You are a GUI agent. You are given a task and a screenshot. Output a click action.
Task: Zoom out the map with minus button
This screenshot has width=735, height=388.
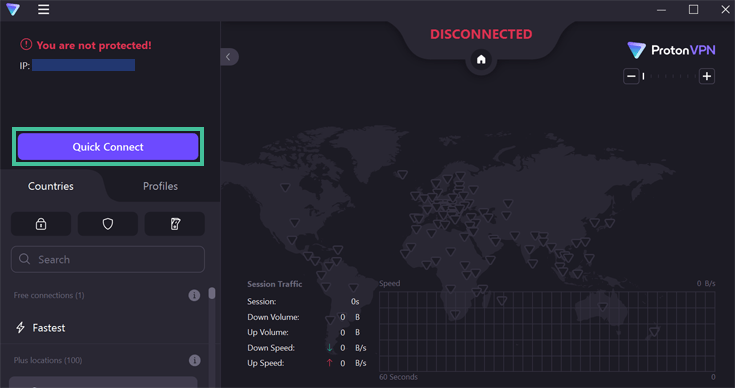[631, 76]
